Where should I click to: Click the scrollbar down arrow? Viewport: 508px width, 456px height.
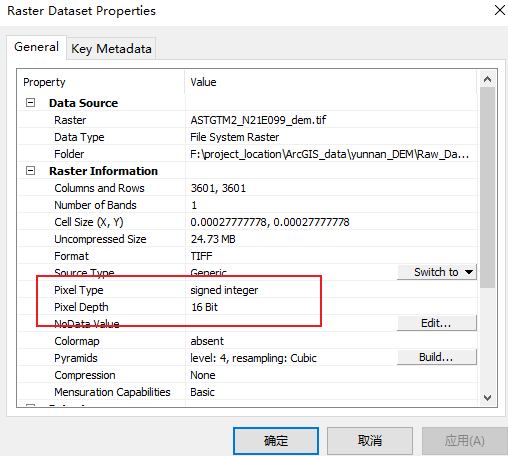487,398
